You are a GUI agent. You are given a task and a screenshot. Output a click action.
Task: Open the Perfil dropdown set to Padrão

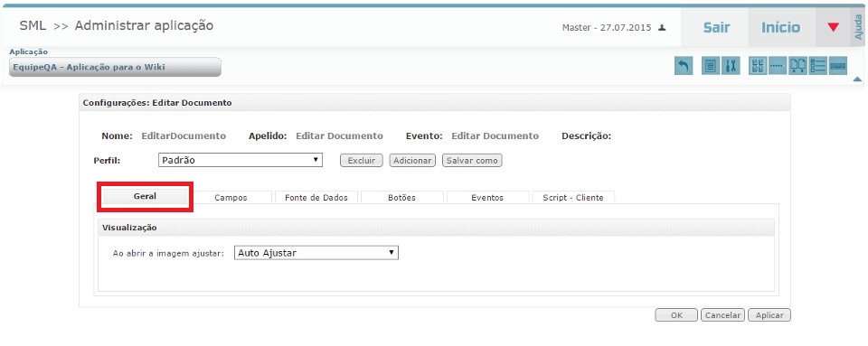click(241, 160)
